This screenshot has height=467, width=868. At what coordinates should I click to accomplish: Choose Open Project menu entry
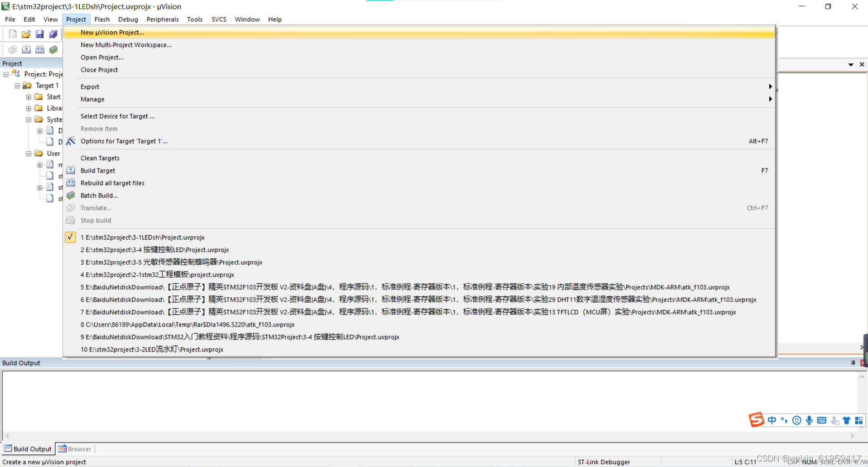[419, 57]
